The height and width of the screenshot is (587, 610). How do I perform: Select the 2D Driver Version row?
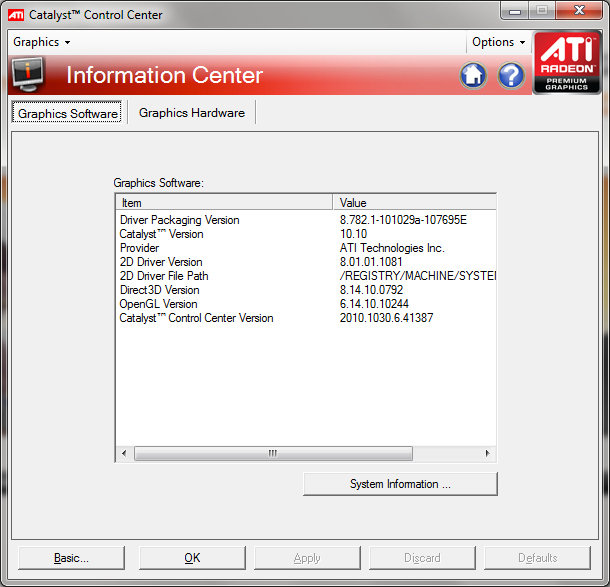[x=306, y=262]
